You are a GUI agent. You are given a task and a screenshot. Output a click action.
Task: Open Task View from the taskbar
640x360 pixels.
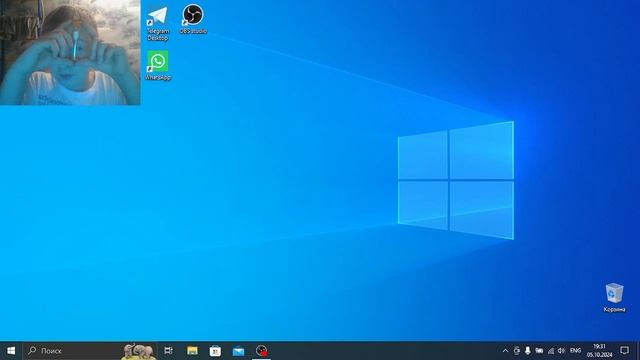point(168,351)
